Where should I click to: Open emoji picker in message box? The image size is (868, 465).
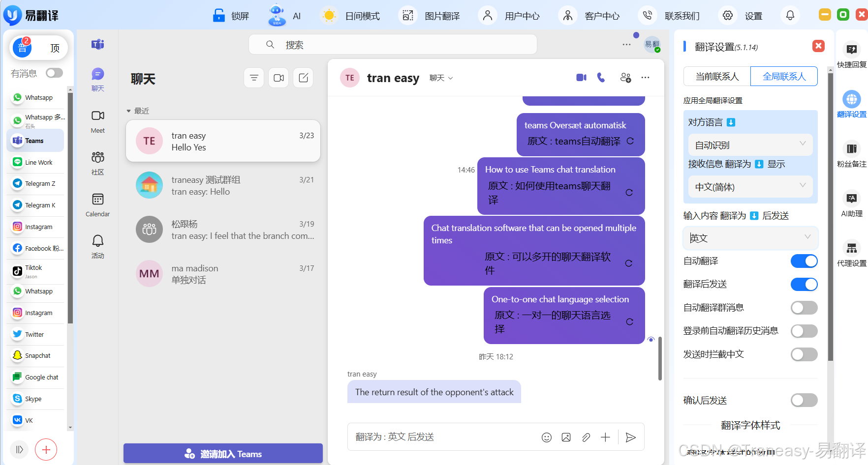546,437
